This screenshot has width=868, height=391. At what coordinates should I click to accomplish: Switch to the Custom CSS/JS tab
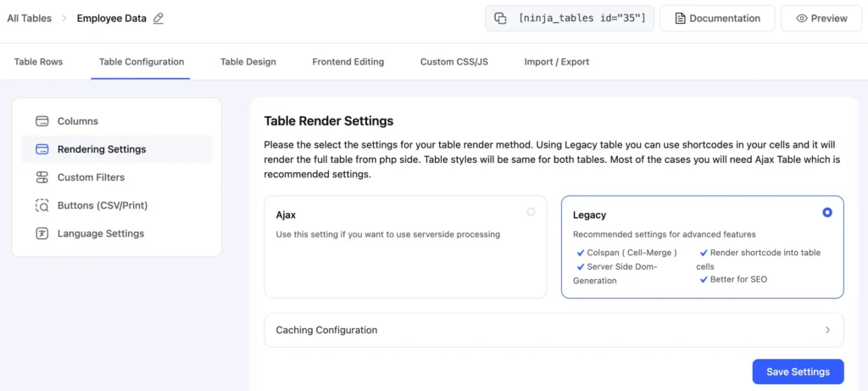pos(454,62)
